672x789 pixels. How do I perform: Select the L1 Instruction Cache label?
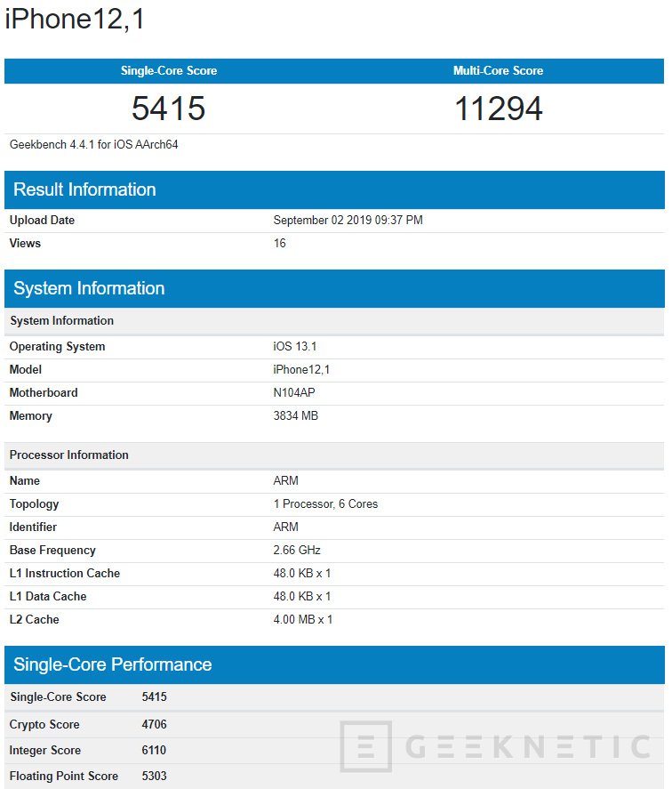pyautogui.click(x=65, y=574)
